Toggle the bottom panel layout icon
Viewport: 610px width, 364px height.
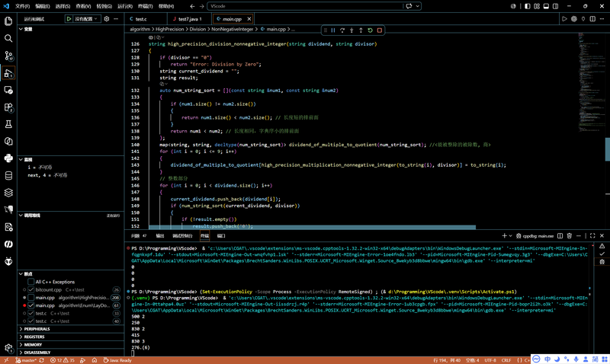tap(546, 6)
